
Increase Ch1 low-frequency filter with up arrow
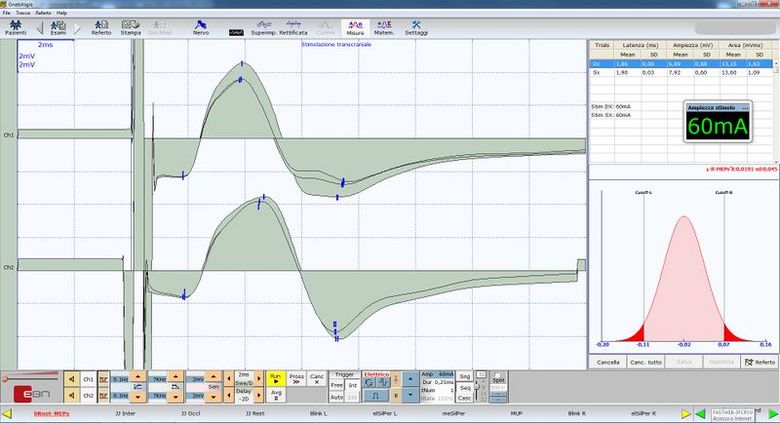pyautogui.click(x=136, y=374)
